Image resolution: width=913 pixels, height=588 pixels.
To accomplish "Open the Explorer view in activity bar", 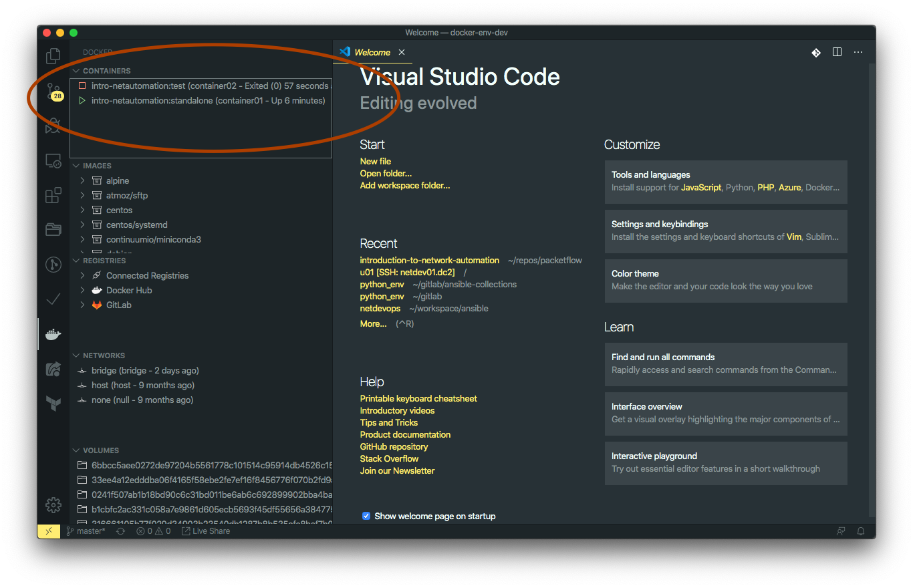I will pyautogui.click(x=53, y=56).
